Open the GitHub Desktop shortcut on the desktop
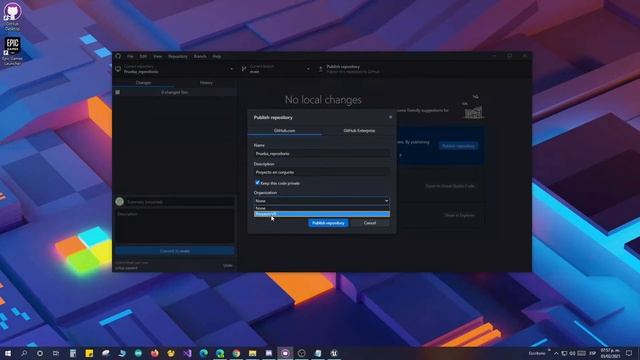The height and width of the screenshot is (360, 640). coord(12,17)
